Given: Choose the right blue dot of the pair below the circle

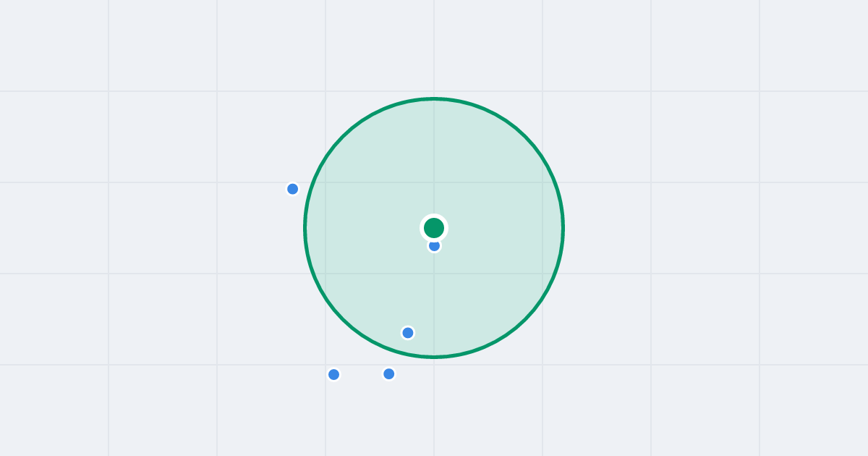Looking at the screenshot, I should 389,373.
